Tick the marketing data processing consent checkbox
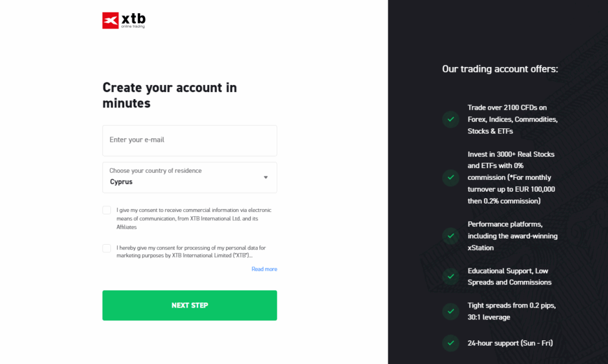 click(107, 248)
